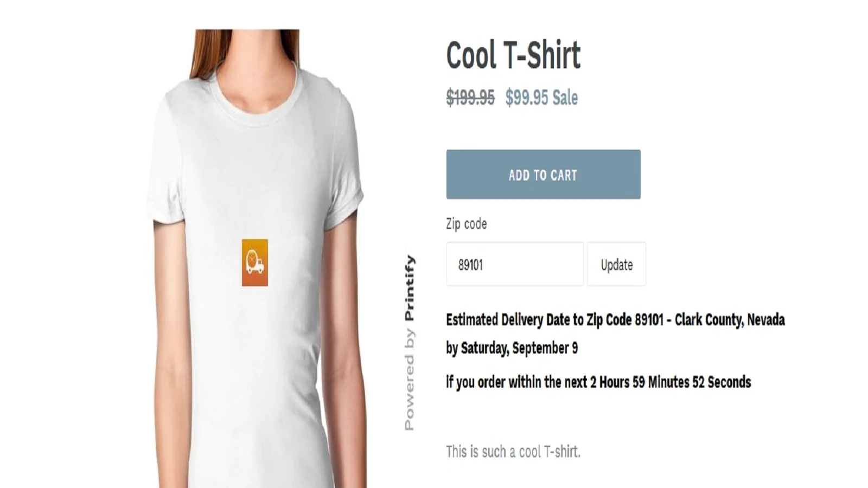Click the Powered by Printify vertical text
The width and height of the screenshot is (868, 488).
410,343
